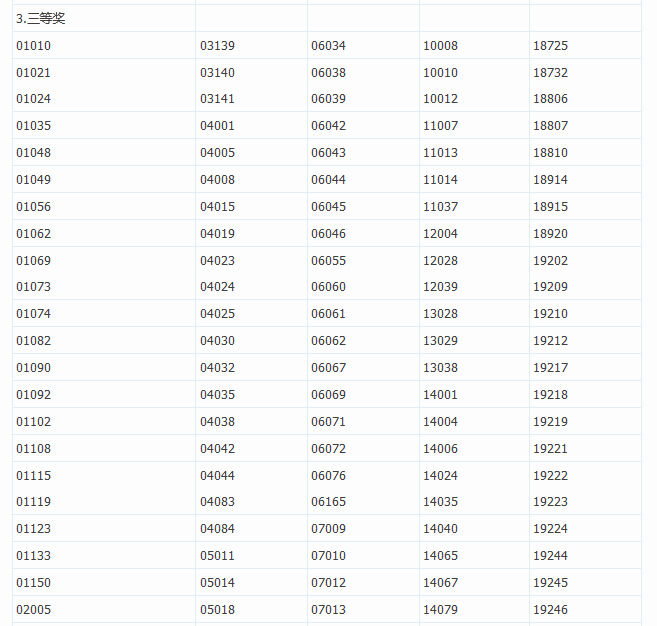The height and width of the screenshot is (626, 657).
Task: Click the cell reading 19217
Action: coord(550,368)
